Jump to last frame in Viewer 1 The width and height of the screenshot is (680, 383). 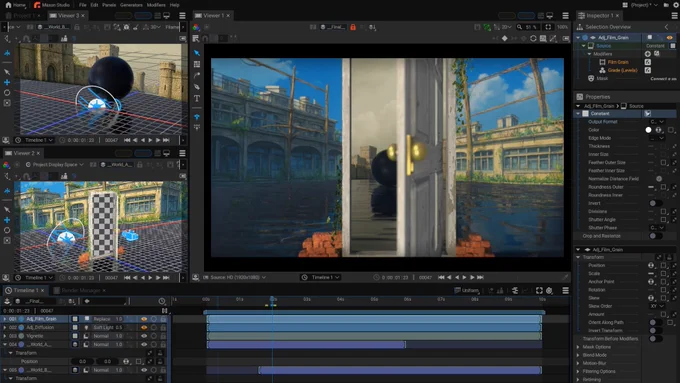pyautogui.click(x=480, y=277)
